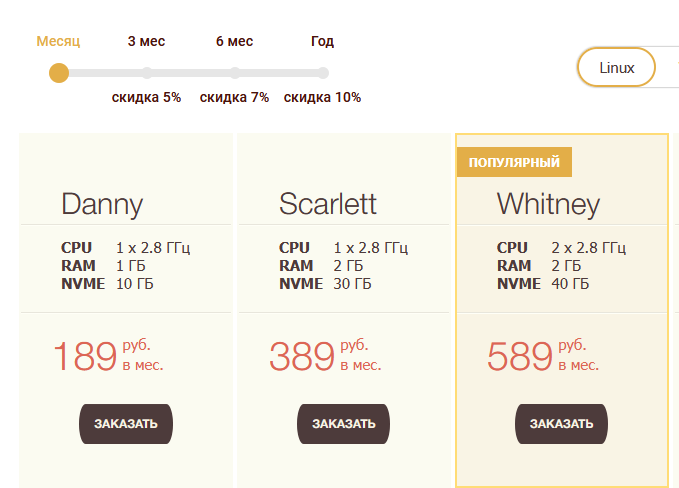Order the Whitney plan with ЗАКАЗАТЬ
Viewport: 679px width, 488px height.
coord(561,423)
